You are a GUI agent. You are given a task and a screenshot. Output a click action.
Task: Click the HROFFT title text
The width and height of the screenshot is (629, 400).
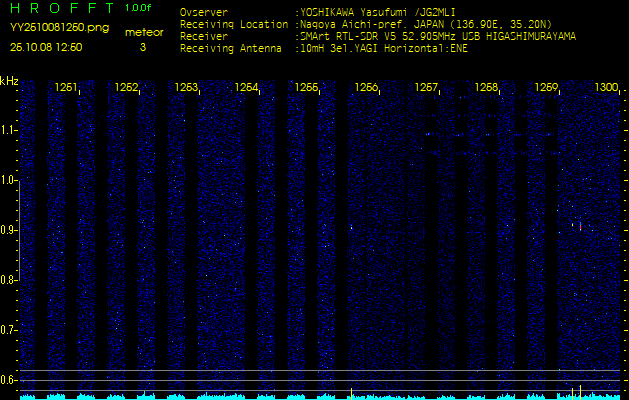[x=64, y=8]
